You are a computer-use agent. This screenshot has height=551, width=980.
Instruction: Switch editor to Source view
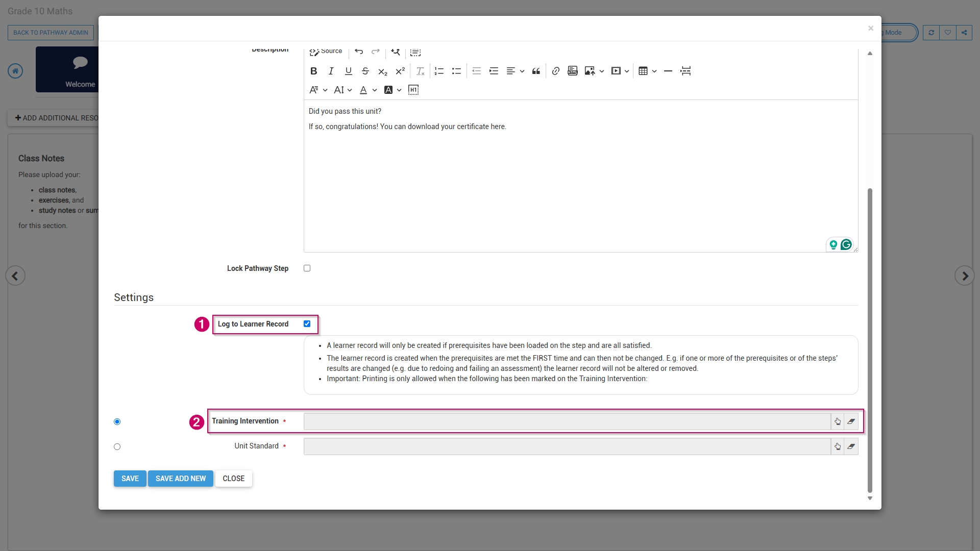coord(326,52)
